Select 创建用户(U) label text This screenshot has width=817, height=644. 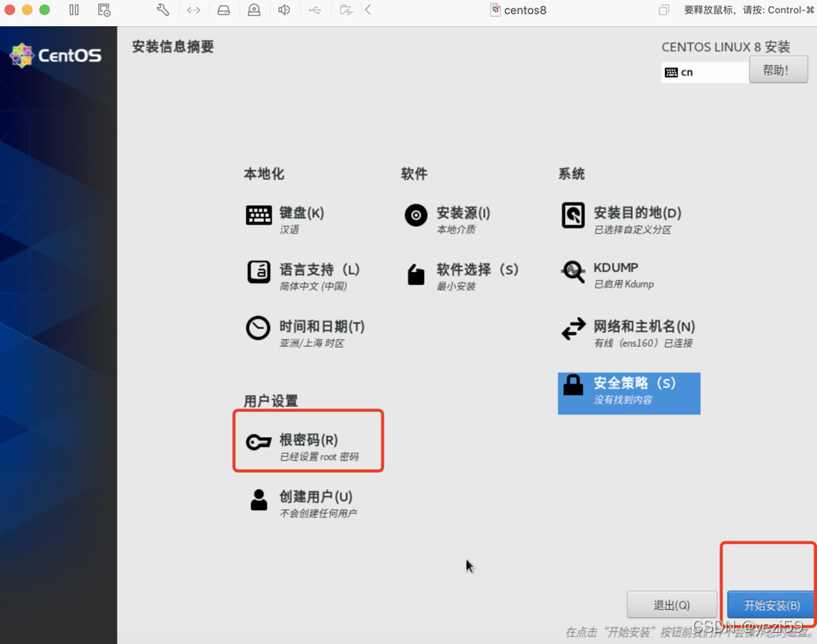316,496
